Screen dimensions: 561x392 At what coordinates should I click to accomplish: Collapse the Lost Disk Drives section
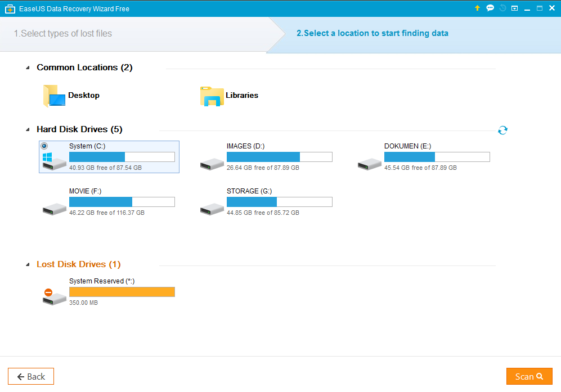pyautogui.click(x=28, y=265)
